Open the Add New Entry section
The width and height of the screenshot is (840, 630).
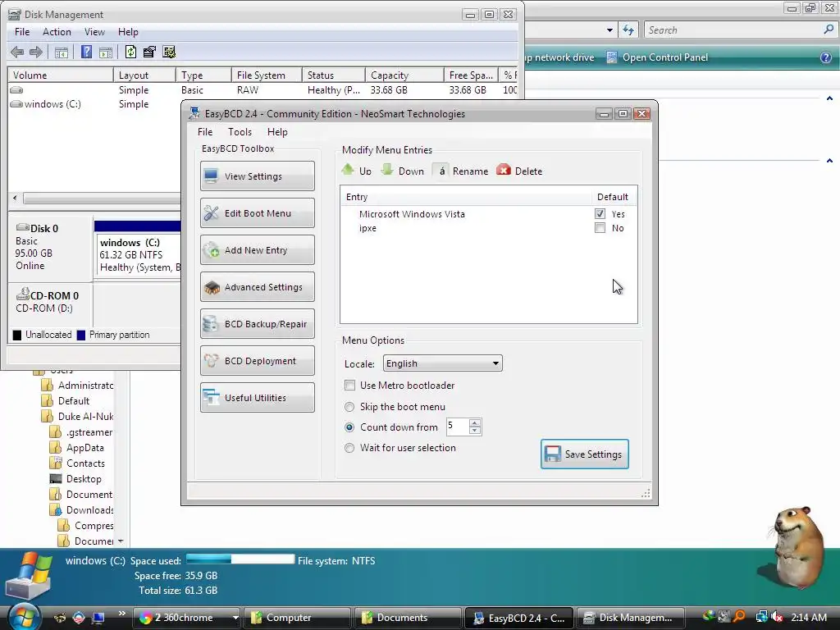257,250
